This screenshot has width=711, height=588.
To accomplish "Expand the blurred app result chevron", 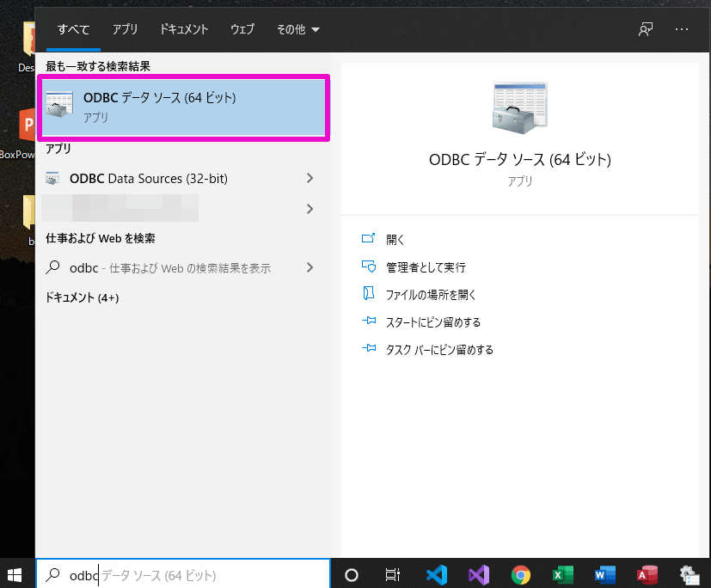I will 310,209.
